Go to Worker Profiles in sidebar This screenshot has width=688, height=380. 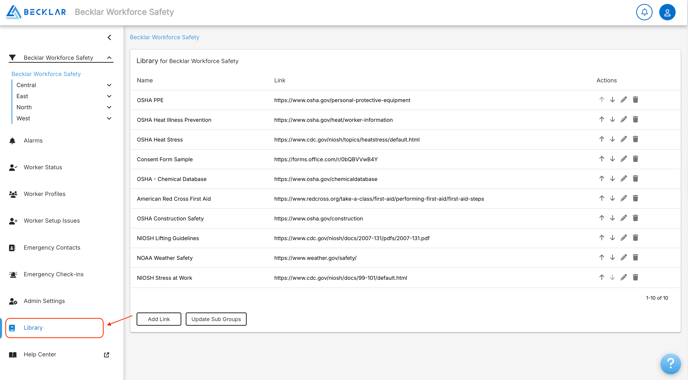pos(44,194)
